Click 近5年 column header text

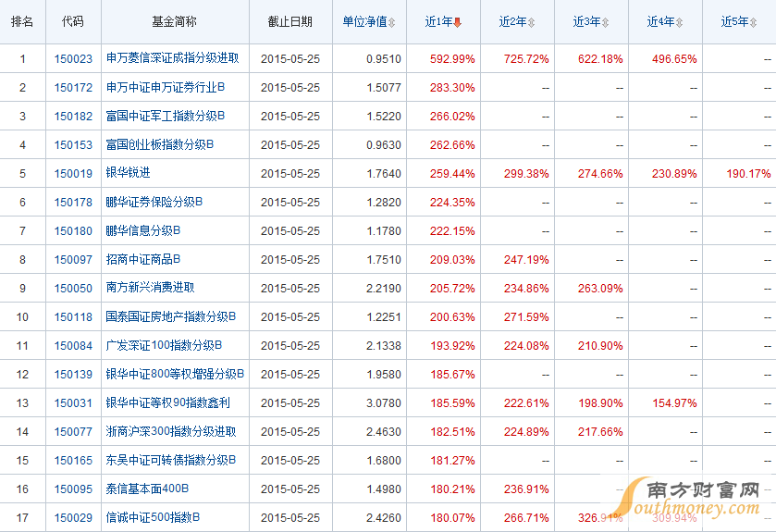point(735,22)
